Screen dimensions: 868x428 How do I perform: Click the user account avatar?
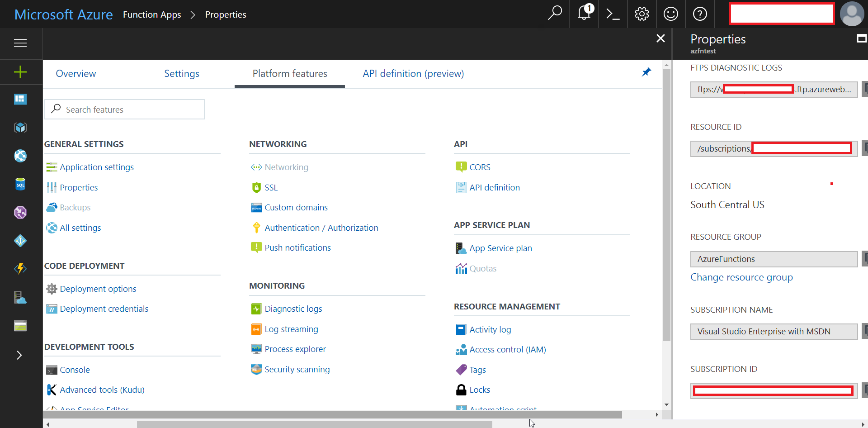pyautogui.click(x=852, y=14)
